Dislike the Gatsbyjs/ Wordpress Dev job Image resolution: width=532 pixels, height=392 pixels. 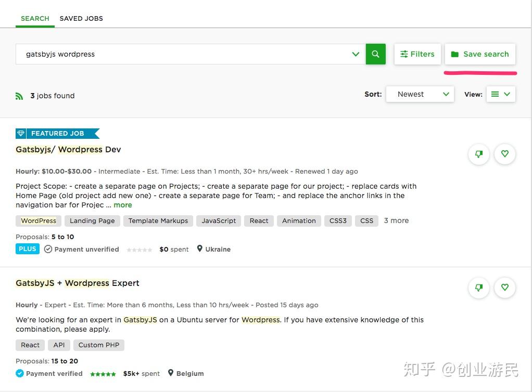pyautogui.click(x=479, y=154)
